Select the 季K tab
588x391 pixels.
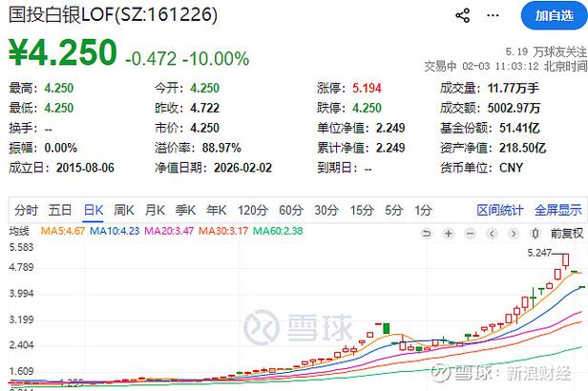(x=185, y=210)
